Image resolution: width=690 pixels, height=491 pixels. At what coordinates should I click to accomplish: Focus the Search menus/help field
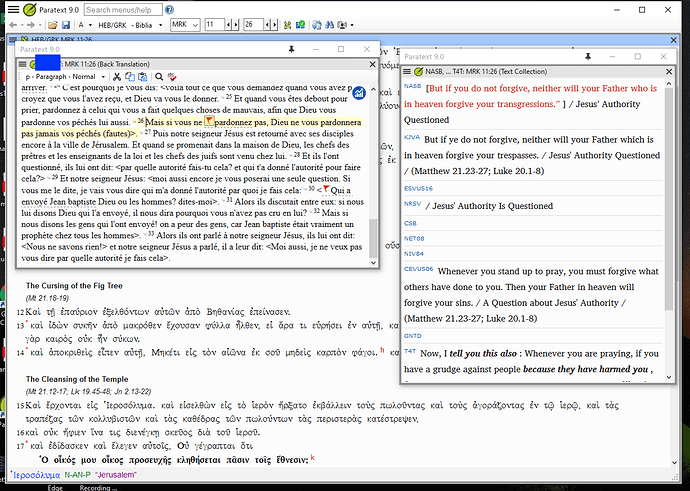click(123, 10)
